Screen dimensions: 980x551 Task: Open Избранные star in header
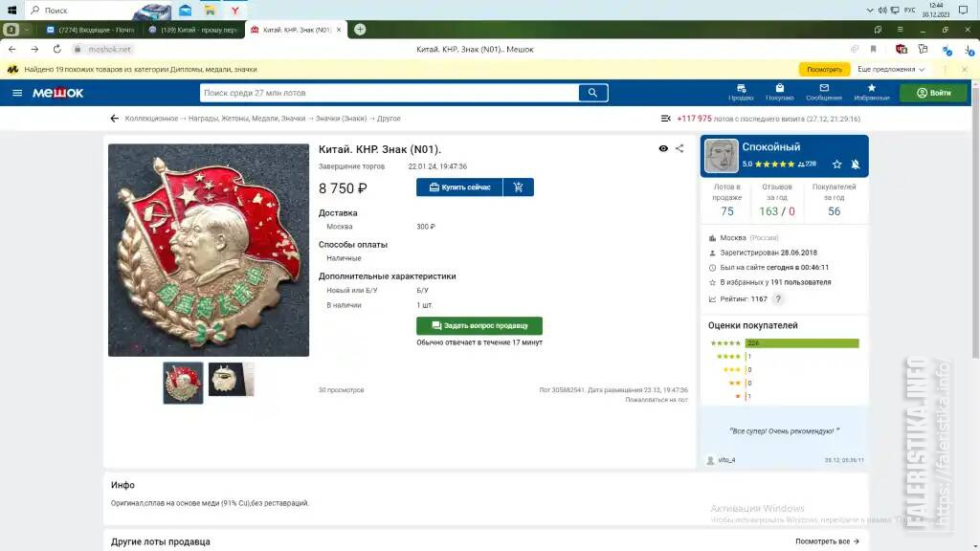pyautogui.click(x=871, y=93)
